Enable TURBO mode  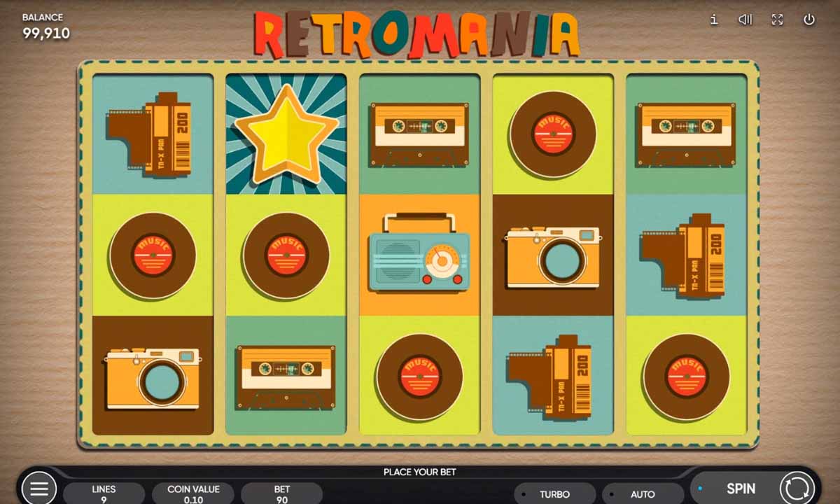tap(556, 493)
